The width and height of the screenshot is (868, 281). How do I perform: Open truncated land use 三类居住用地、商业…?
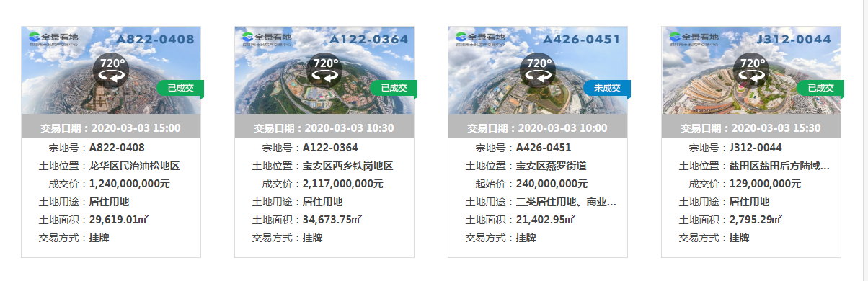click(x=566, y=202)
